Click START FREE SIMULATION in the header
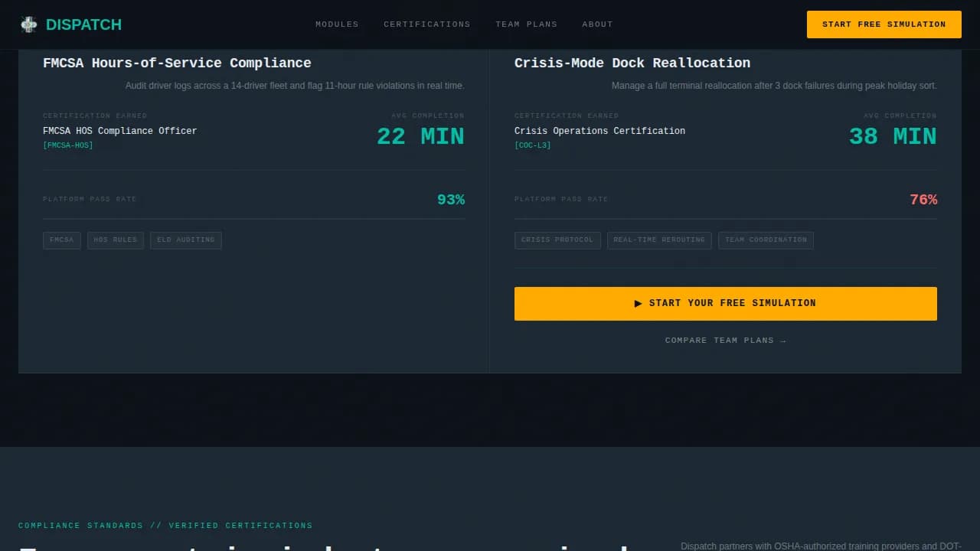 [x=884, y=24]
